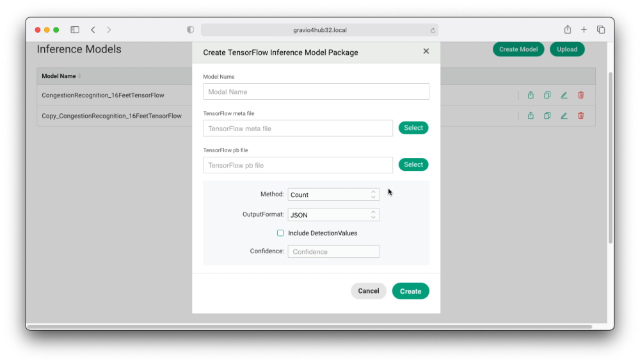640x364 pixels.
Task: Edit the CongestionRecognition_16FeetTensorFlow model
Action: 564,95
